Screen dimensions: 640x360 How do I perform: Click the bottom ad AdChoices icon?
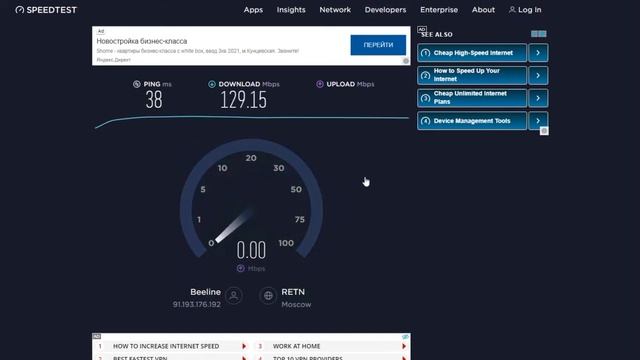[405, 337]
